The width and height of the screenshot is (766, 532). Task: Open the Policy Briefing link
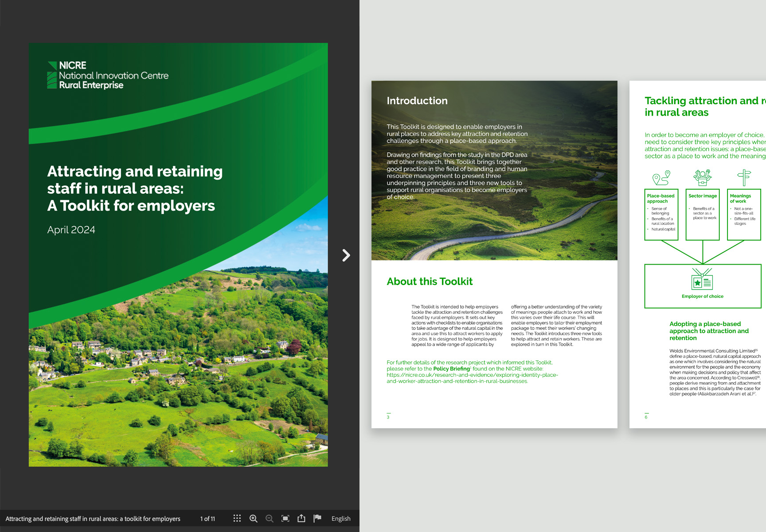click(x=451, y=369)
